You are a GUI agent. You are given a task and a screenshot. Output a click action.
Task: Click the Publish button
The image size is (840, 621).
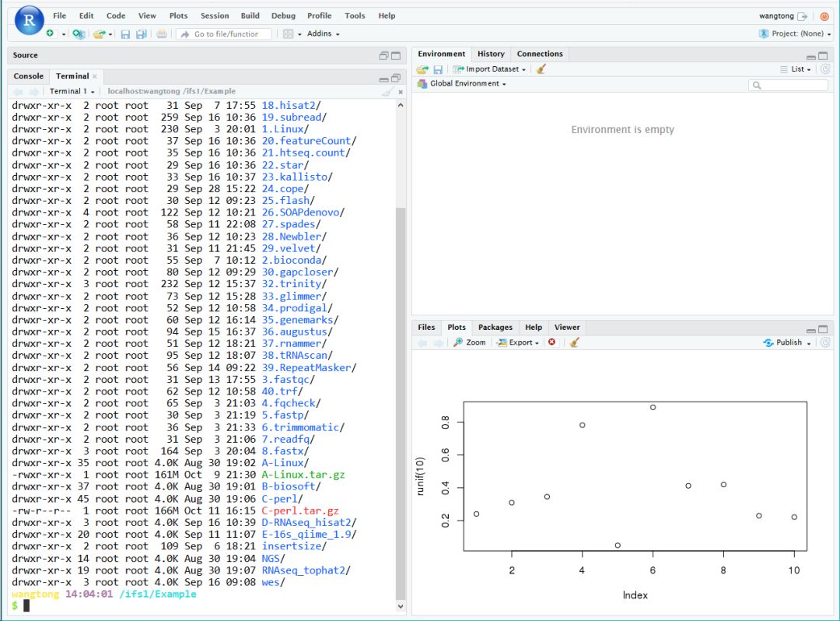click(x=782, y=342)
